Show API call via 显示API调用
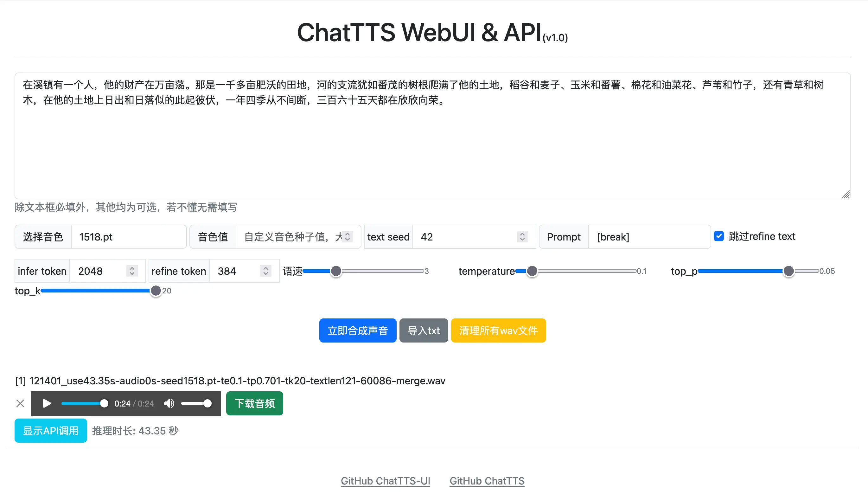Screen dimensions: 868x500 [50, 431]
